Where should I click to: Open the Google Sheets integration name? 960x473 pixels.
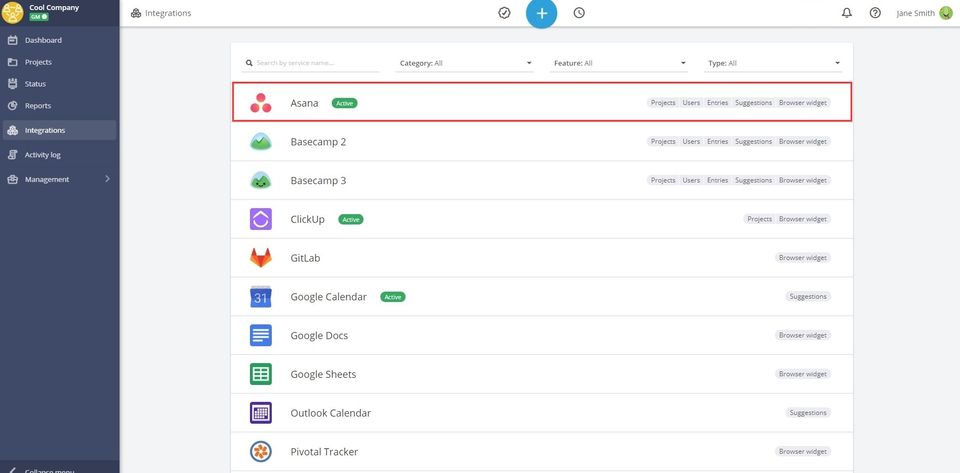pyautogui.click(x=323, y=374)
